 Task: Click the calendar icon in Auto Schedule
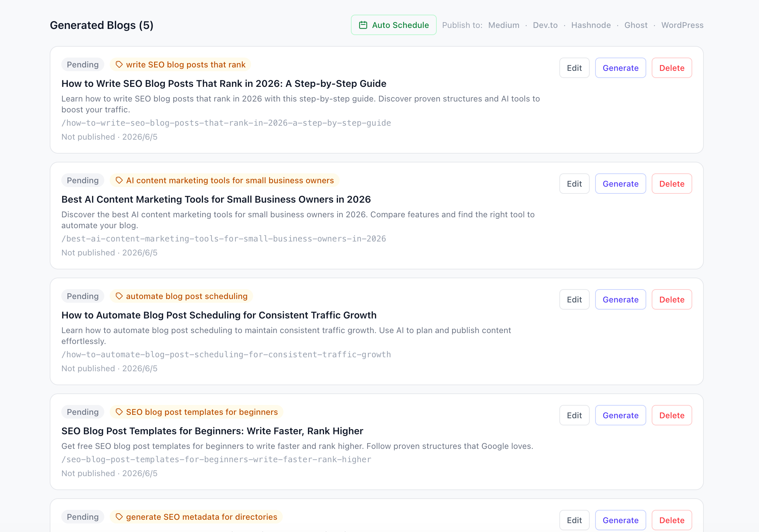pos(363,25)
